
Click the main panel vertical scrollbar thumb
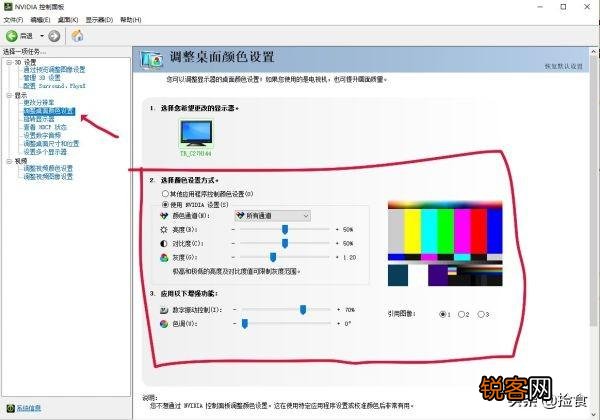coord(594,191)
